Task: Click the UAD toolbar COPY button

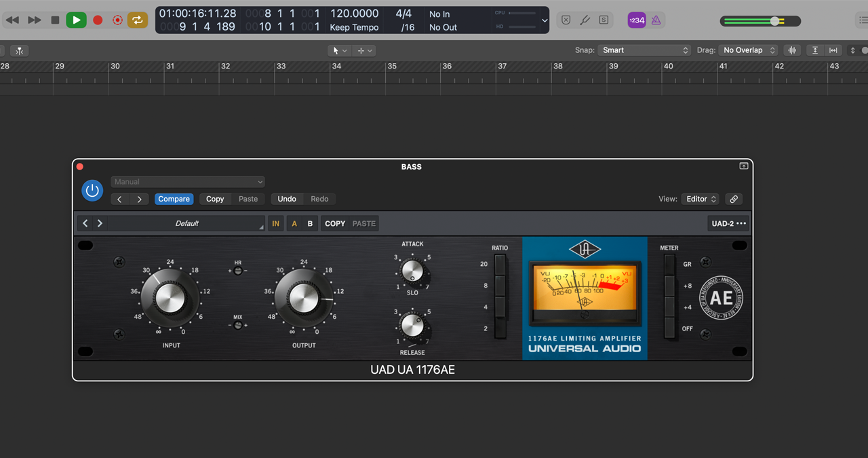Action: pyautogui.click(x=335, y=223)
